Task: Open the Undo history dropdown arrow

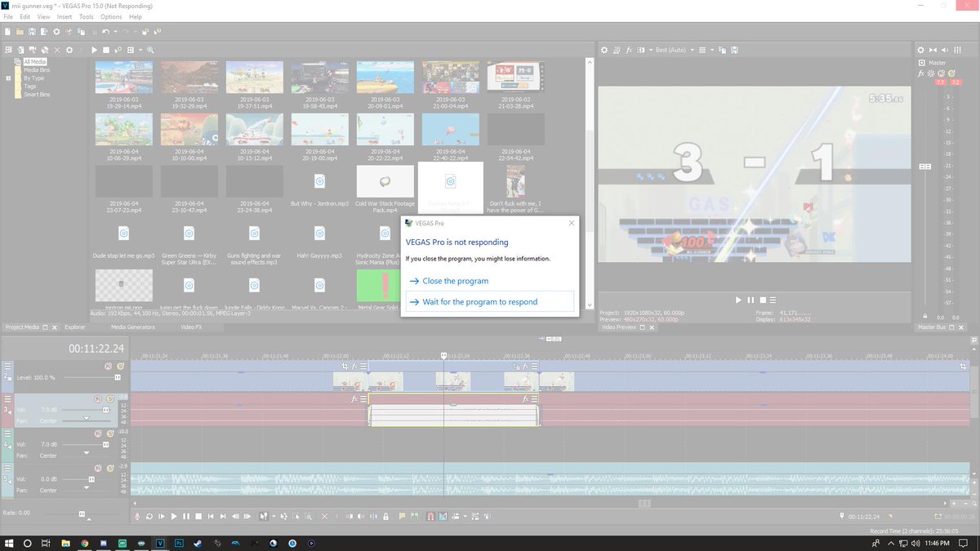Action: (x=115, y=32)
